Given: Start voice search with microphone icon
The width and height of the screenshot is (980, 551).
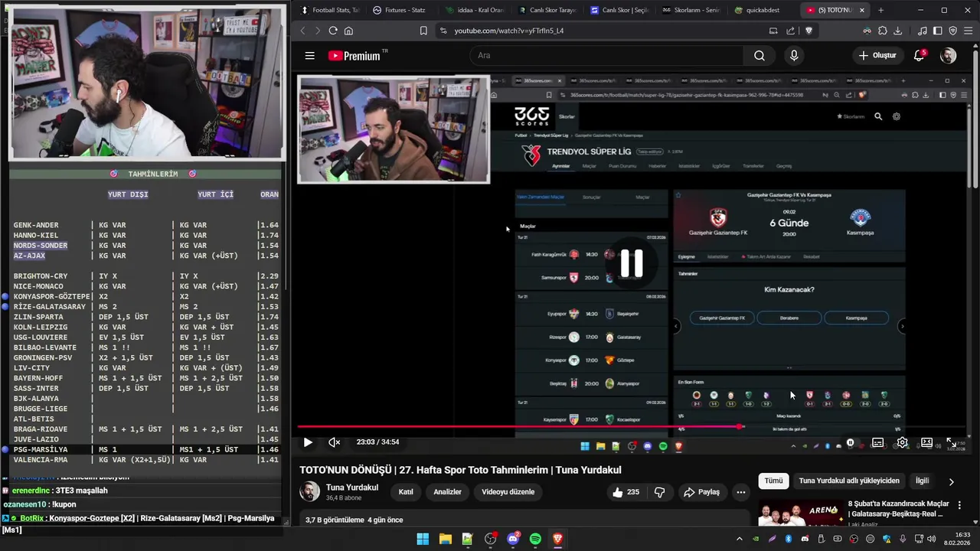Looking at the screenshot, I should tap(794, 55).
